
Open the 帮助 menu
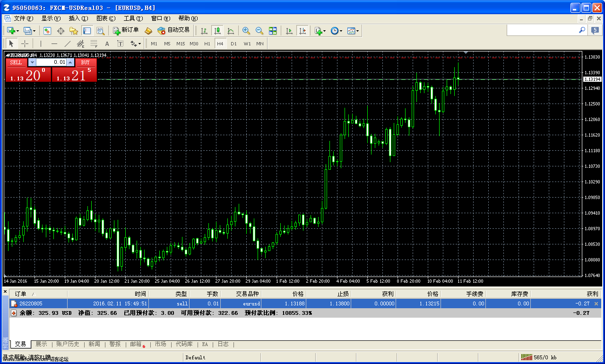188,18
